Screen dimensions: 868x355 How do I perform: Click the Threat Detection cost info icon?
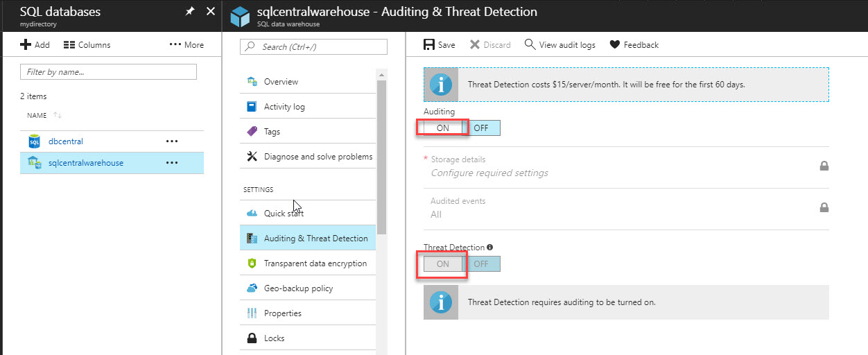(441, 85)
